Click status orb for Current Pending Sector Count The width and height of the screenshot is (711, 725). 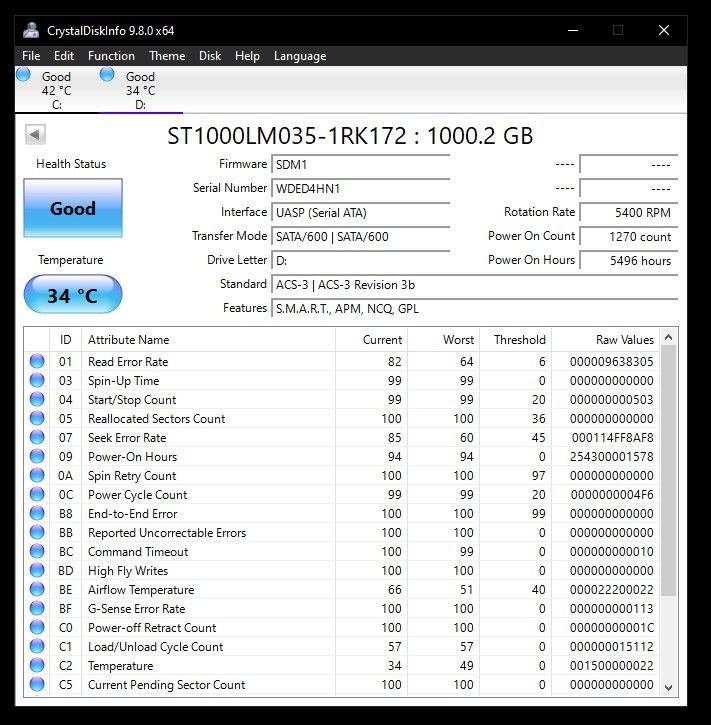pos(37,684)
